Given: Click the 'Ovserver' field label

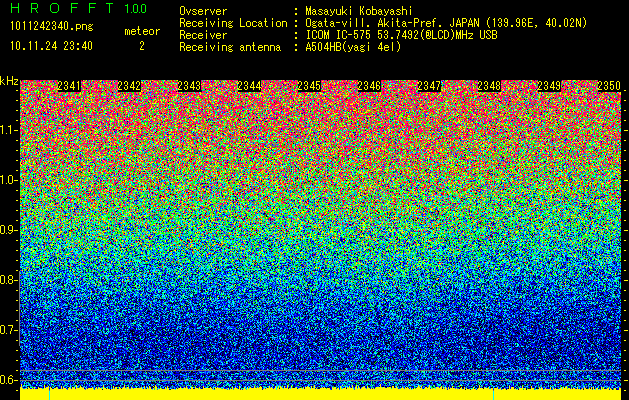Looking at the screenshot, I should coord(203,11).
